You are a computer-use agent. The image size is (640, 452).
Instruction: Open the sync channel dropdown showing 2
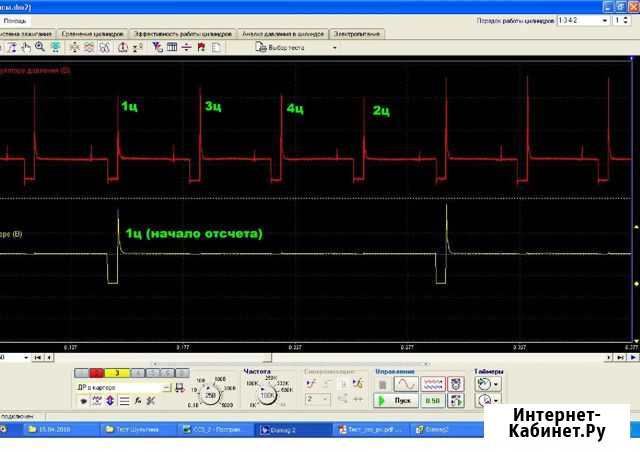[318, 399]
